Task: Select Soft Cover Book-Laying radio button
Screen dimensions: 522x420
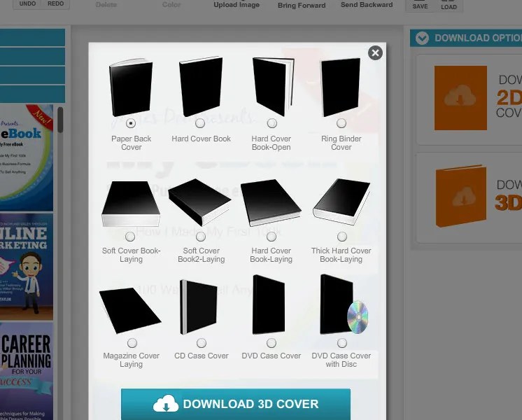Action: click(130, 237)
